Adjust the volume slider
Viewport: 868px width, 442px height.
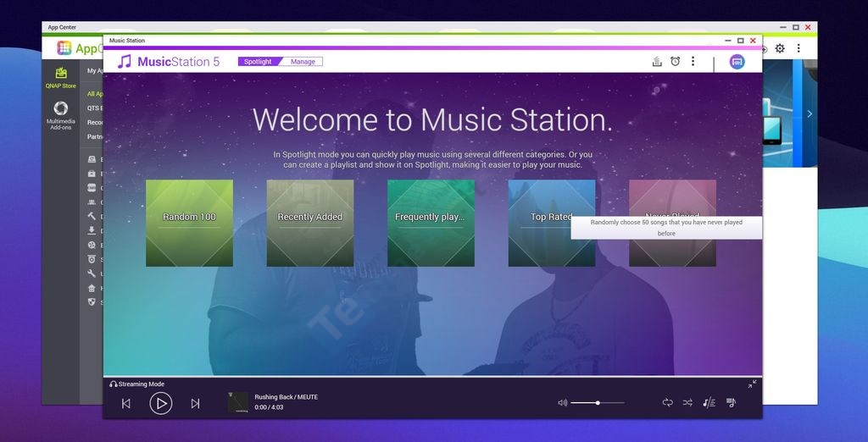click(x=598, y=403)
